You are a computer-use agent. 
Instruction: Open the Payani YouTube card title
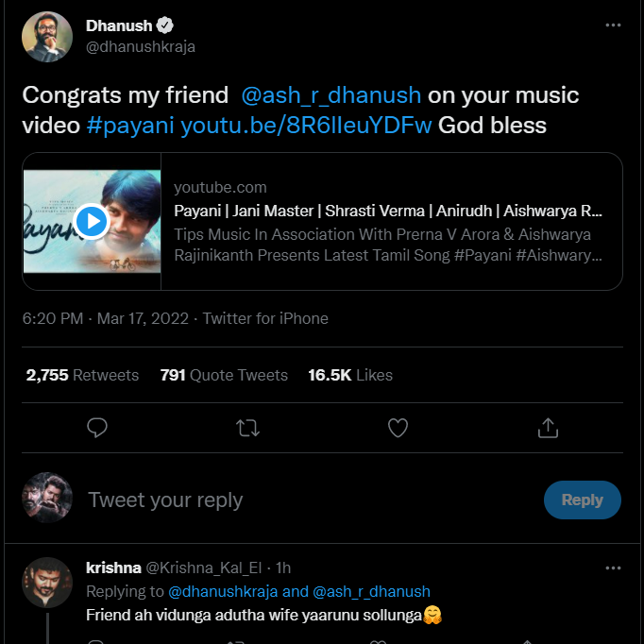coord(388,211)
